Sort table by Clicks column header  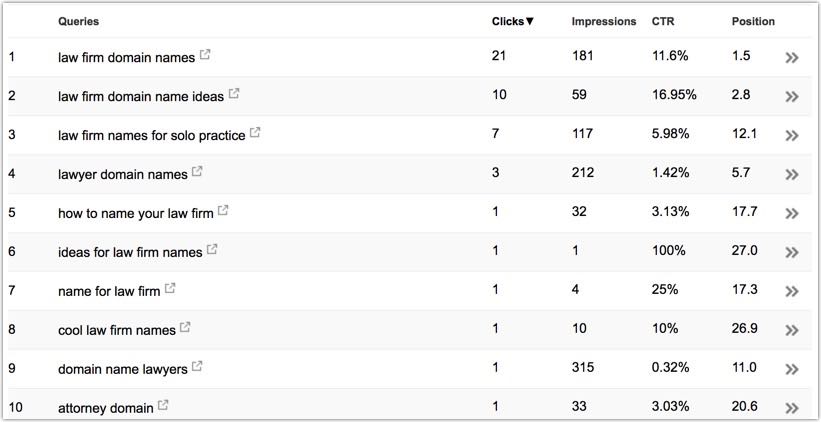(x=513, y=21)
